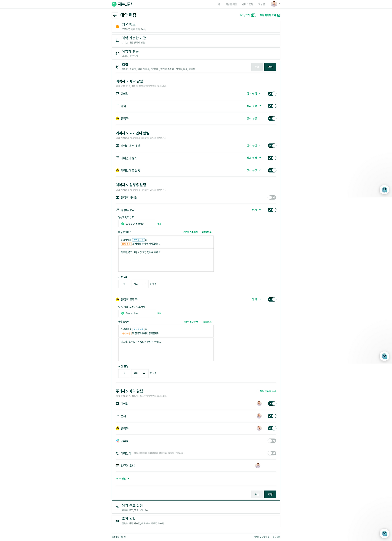This screenshot has height=541, width=392.
Task: Expand 상세 설정 for 예약자 이메일
Action: pos(254,94)
